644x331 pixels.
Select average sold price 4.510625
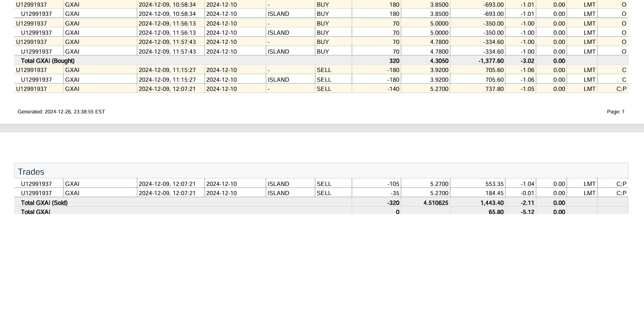tap(436, 203)
